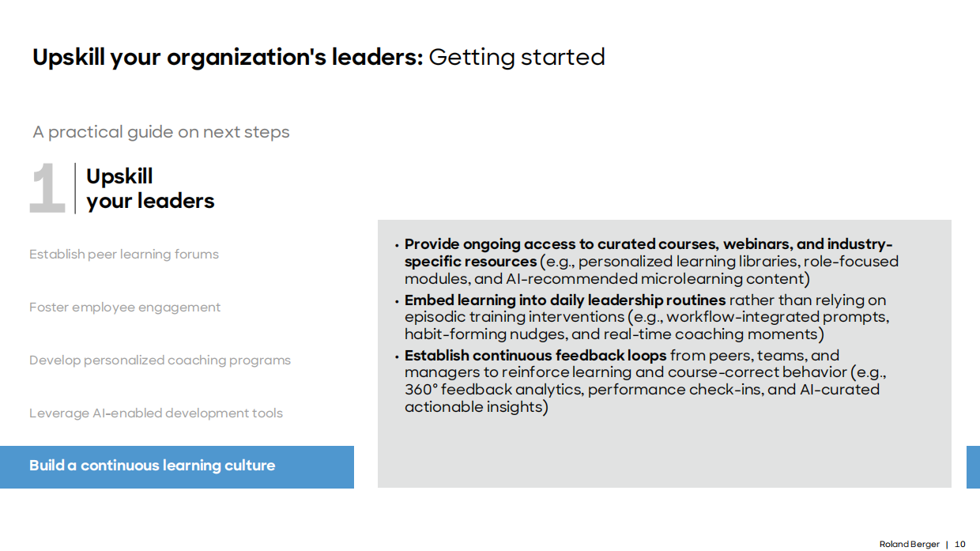
Task: Click the page number 10 in the footer
Action: click(960, 545)
